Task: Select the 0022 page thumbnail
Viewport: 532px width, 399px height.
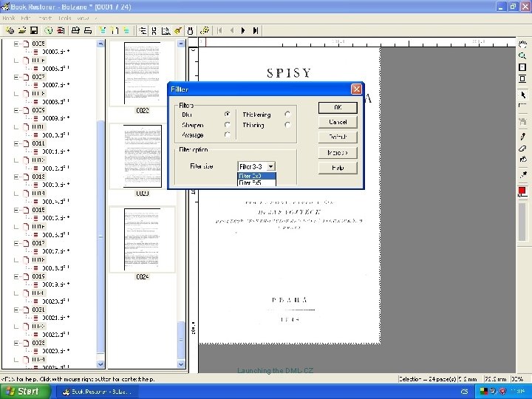Action: coord(142,74)
